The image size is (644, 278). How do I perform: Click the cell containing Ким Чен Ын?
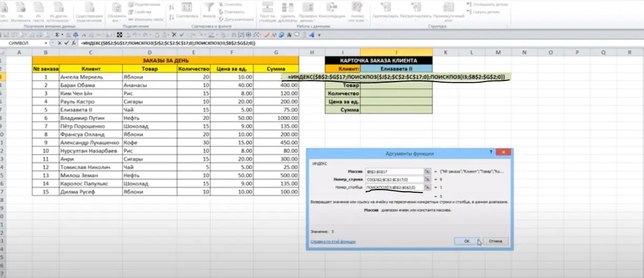click(90, 93)
